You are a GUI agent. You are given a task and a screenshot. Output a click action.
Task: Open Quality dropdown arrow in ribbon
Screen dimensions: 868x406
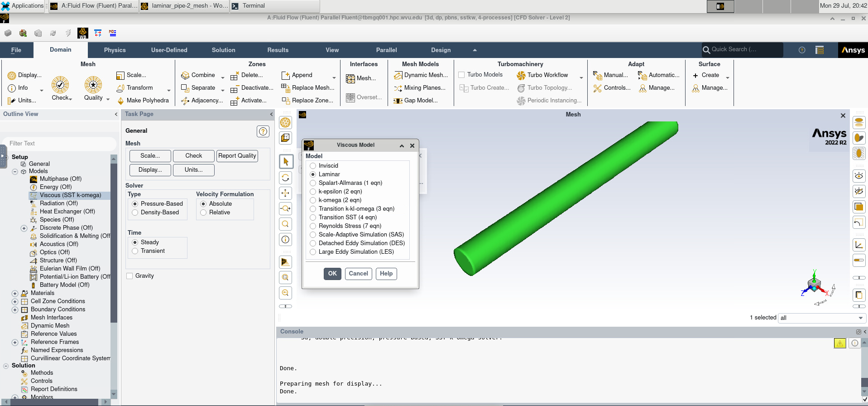coord(108,99)
